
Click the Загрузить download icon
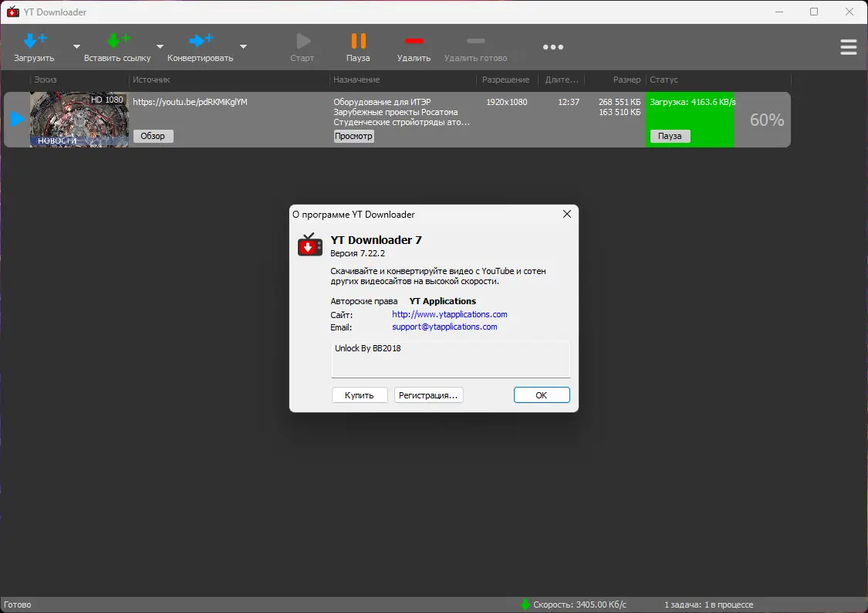[x=34, y=40]
